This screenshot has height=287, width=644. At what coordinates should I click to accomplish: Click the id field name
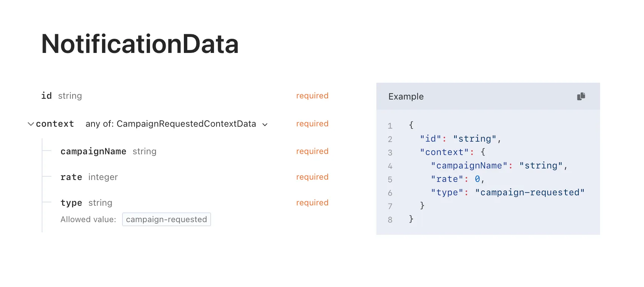[46, 96]
